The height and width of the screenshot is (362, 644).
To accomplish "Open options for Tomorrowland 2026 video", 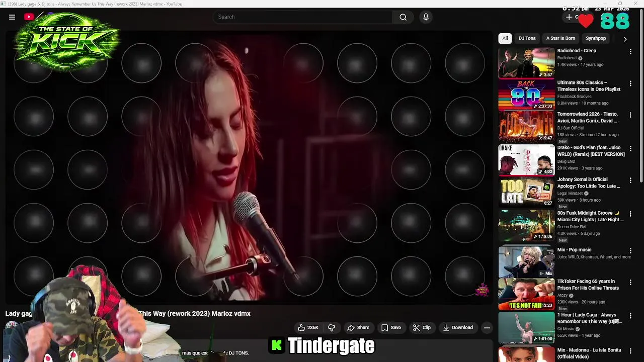I will (x=630, y=116).
